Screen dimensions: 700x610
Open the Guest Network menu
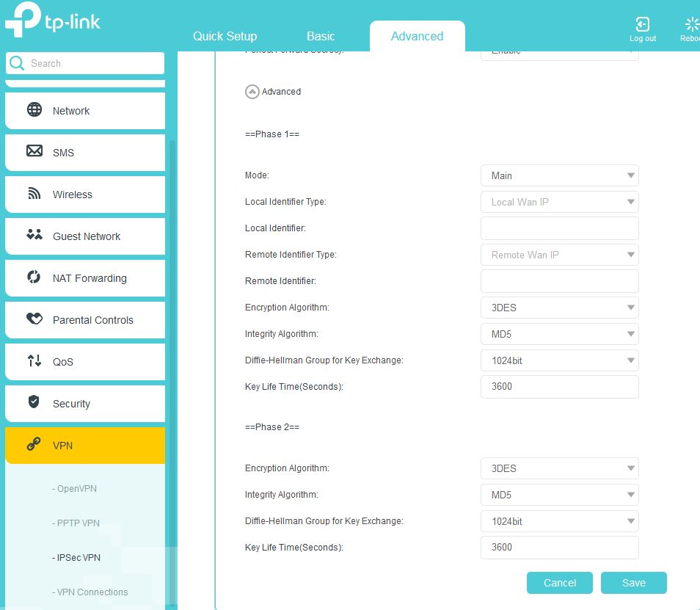[x=85, y=236]
